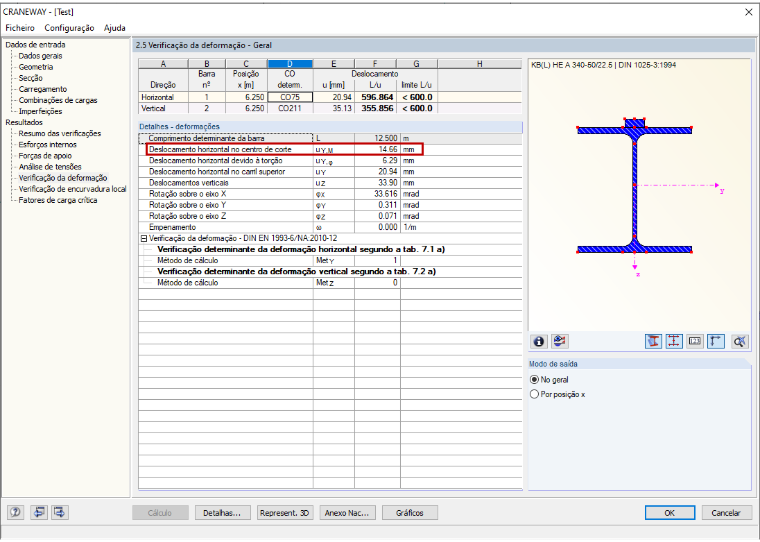Screen dimensions: 760x542
Task: Toggle the section dimensions icon
Action: [674, 341]
